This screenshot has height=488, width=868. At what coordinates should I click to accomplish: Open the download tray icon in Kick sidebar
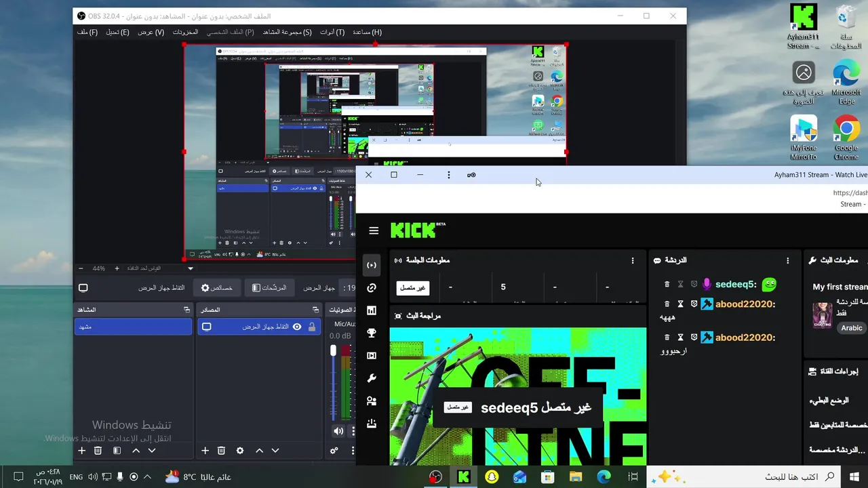(372, 424)
